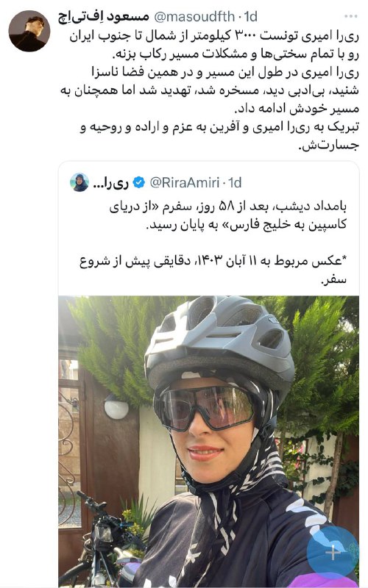Click the tweet line mentioning ۳۰۰۰ کیلومتر
This screenshot has width=368, height=588.
click(214, 36)
